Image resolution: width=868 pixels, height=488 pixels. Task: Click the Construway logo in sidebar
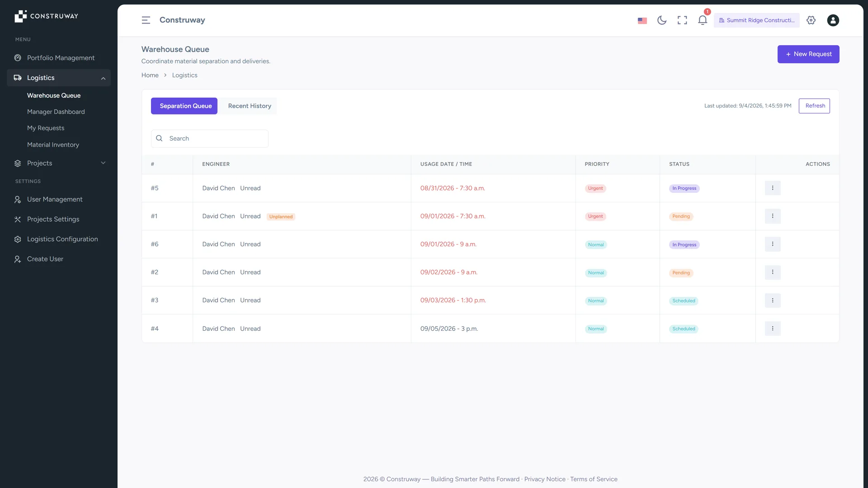click(47, 16)
